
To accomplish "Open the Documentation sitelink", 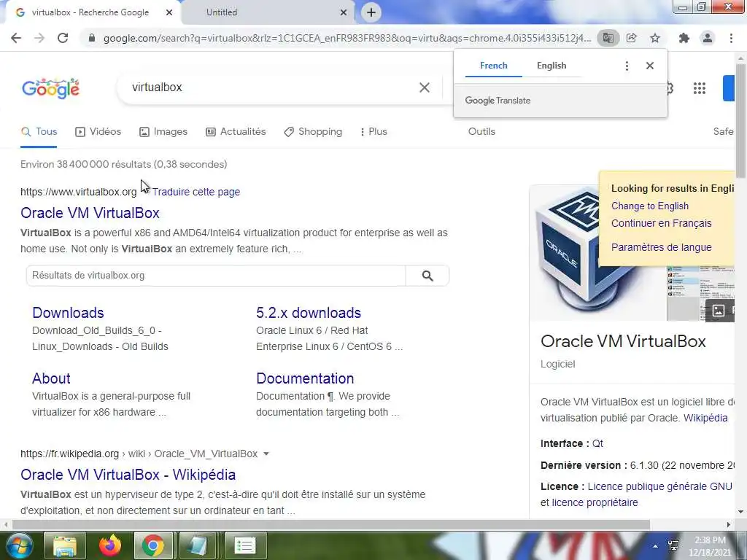I will 305,378.
